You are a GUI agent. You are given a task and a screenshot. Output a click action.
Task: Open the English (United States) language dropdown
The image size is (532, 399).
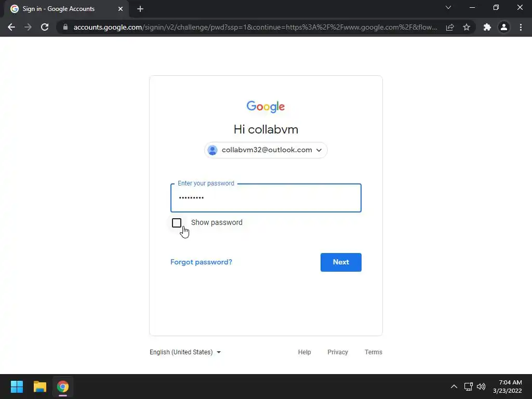[x=185, y=352]
